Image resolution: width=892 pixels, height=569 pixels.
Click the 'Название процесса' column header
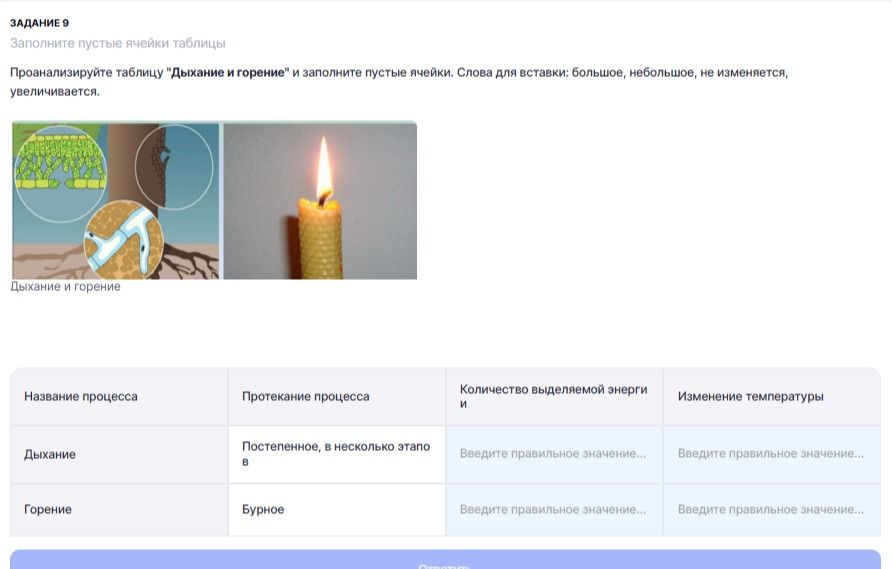119,397
